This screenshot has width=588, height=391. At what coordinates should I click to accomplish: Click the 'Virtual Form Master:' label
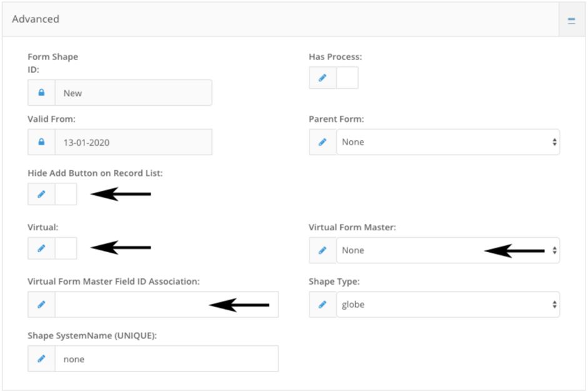tap(352, 227)
